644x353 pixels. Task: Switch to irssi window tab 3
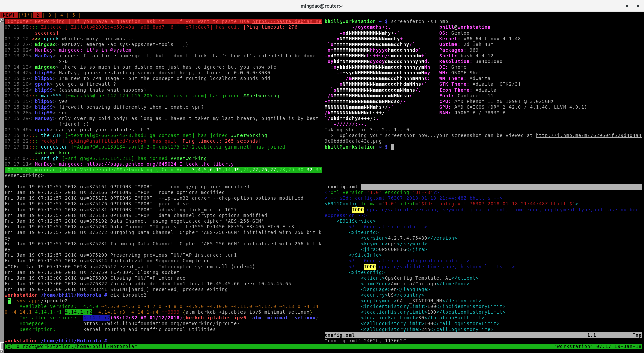(50, 15)
